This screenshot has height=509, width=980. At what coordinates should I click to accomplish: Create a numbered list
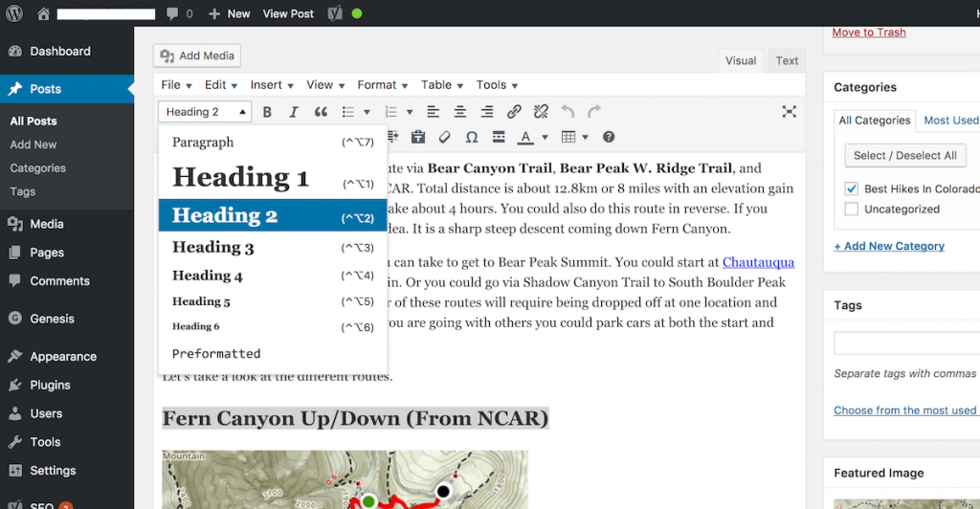(391, 112)
